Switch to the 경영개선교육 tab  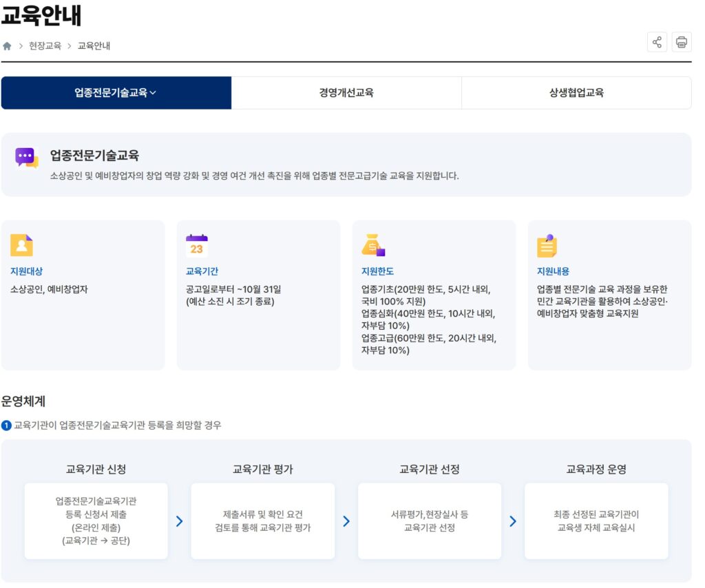(x=346, y=92)
